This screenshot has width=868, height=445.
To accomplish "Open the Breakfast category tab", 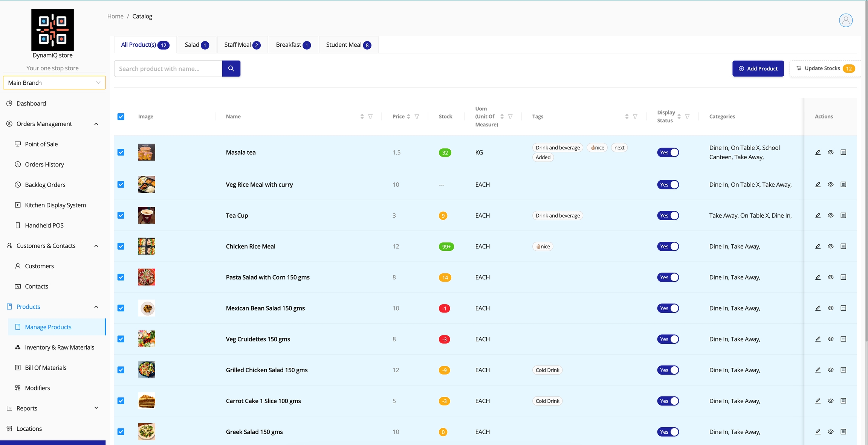I will click(x=293, y=45).
